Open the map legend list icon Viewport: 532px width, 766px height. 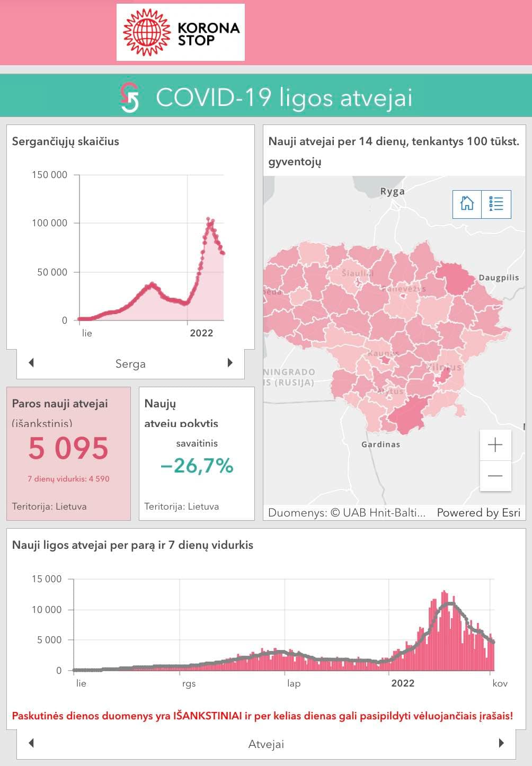[496, 204]
